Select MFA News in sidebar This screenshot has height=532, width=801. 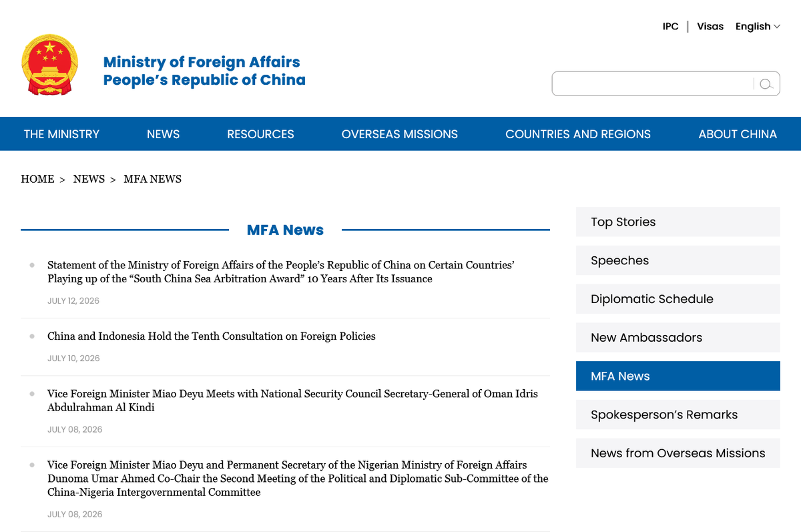point(678,376)
